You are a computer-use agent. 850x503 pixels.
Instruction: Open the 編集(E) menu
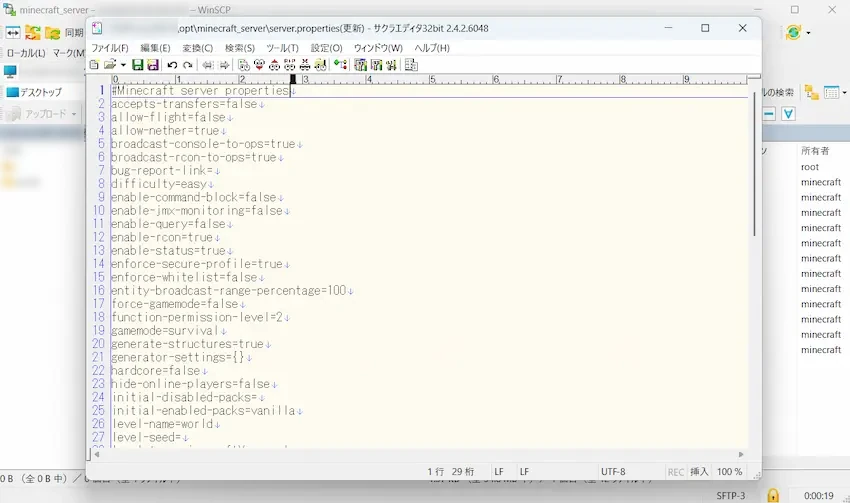pyautogui.click(x=156, y=48)
